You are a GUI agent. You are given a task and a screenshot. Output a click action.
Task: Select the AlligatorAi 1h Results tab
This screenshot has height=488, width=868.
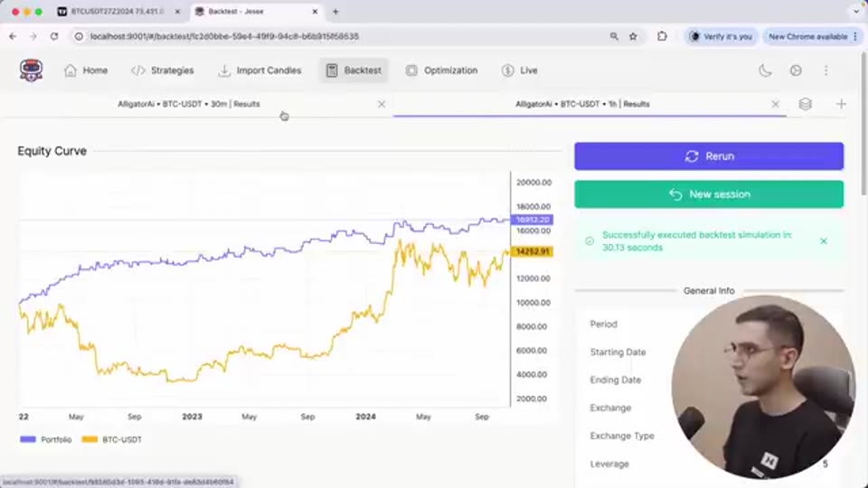pos(582,104)
